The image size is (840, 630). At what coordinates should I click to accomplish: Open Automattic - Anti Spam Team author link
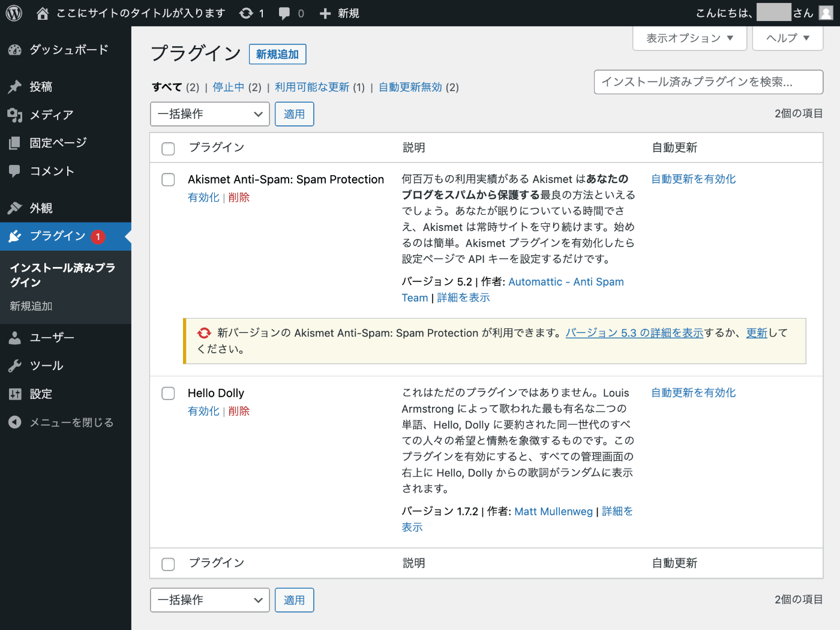coord(566,282)
